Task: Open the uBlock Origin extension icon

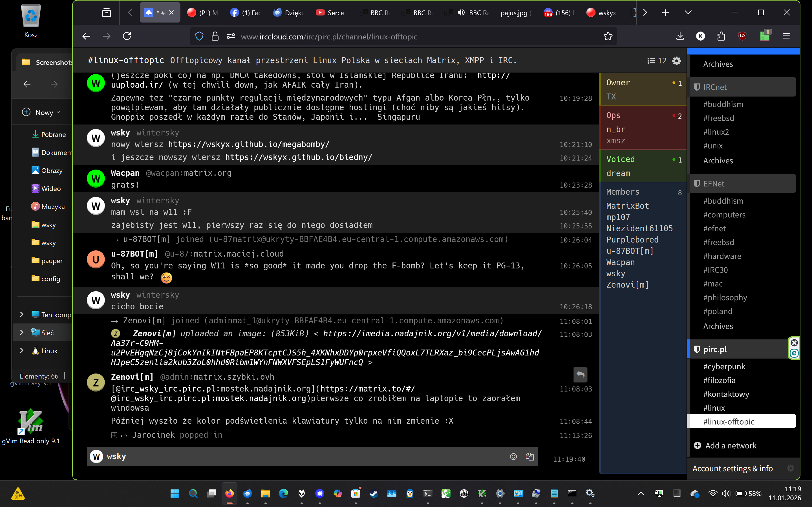Action: (742, 36)
